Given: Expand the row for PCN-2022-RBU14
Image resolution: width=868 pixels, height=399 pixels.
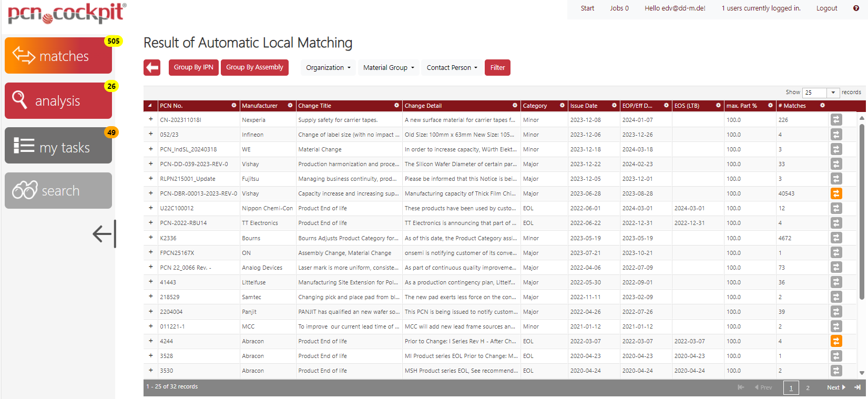Looking at the screenshot, I should 150,222.
